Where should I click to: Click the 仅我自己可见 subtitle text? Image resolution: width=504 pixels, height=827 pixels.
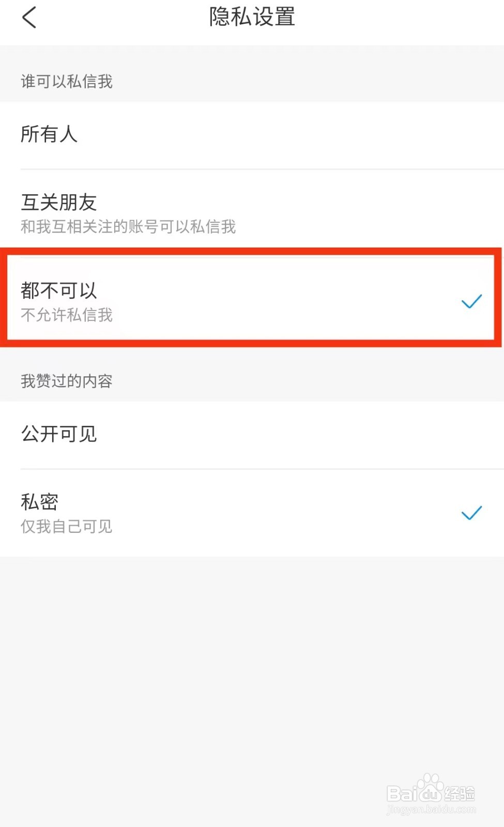click(67, 526)
